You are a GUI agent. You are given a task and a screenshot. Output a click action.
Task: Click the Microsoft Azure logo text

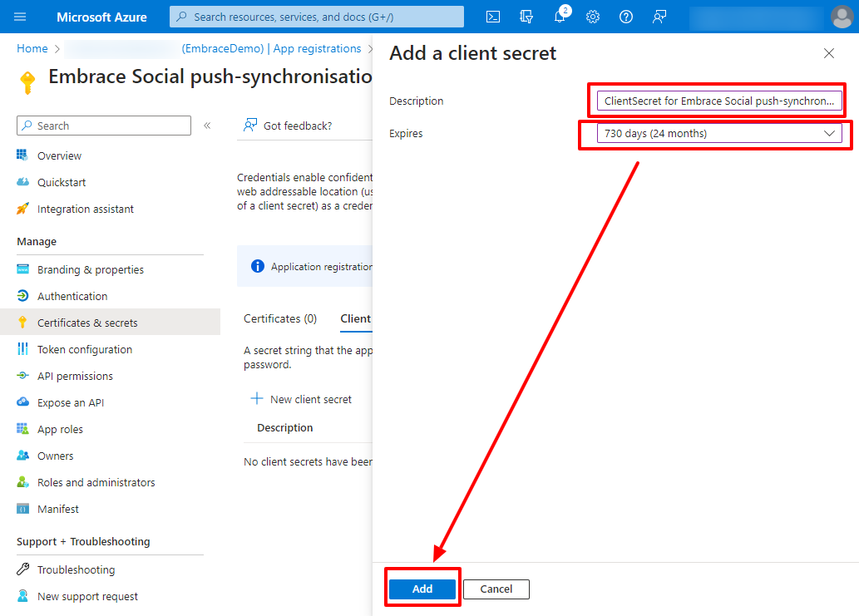[102, 17]
